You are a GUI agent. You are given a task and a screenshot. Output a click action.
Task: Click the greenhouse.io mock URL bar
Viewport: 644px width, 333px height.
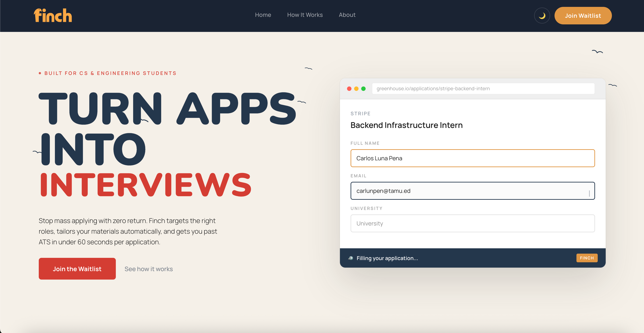coord(483,88)
